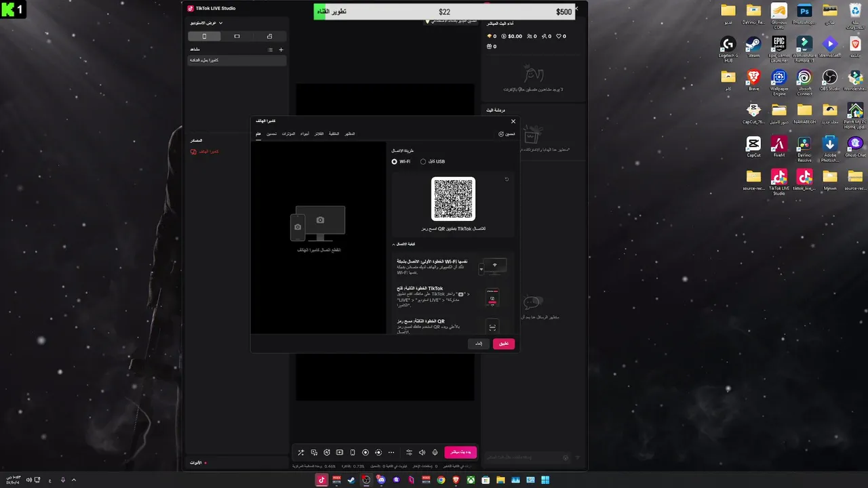Select the Wi-Fi connection radio button
Screen dimensions: 868x488
(394, 161)
